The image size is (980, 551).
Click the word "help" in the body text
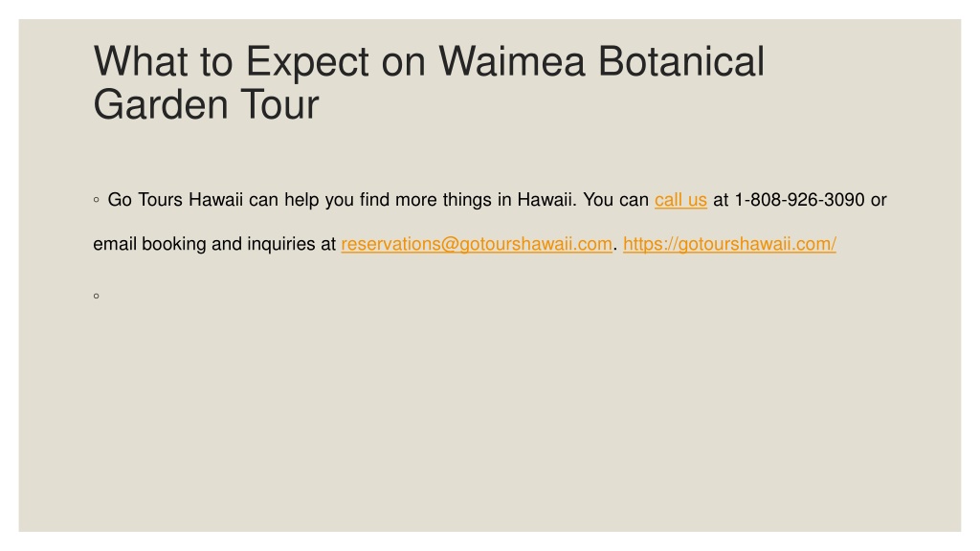(301, 200)
